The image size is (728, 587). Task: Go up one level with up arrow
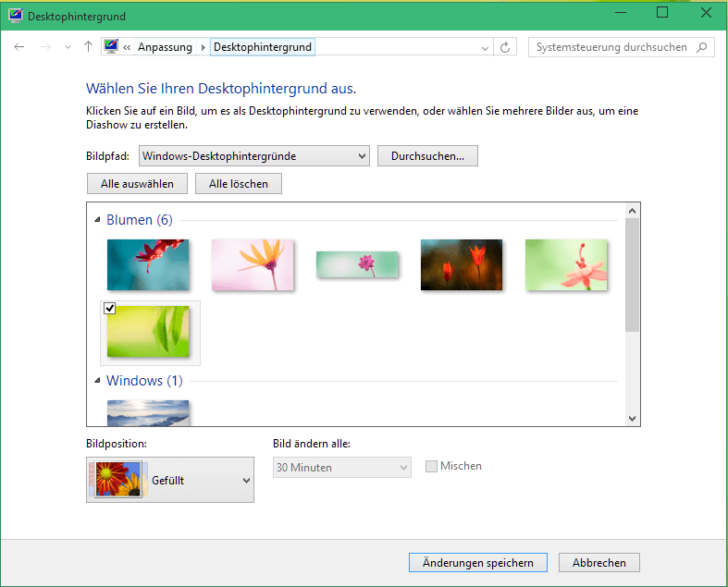click(88, 46)
